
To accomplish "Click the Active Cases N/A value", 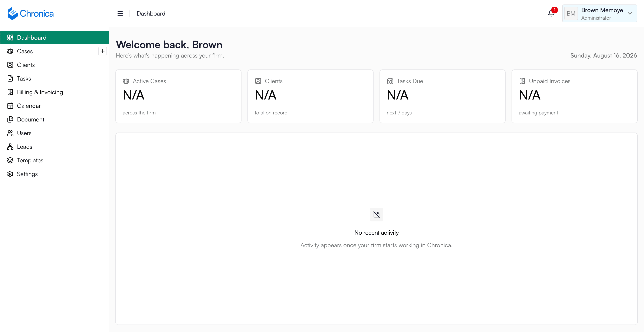I will click(134, 95).
